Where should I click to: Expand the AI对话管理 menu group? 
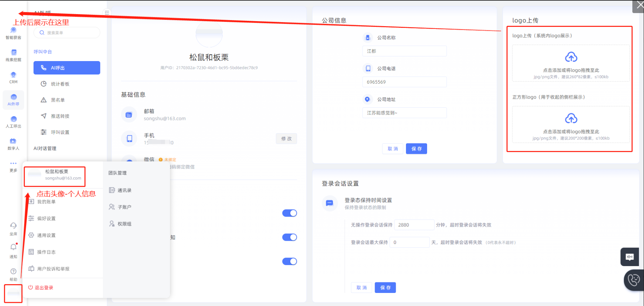click(45, 149)
